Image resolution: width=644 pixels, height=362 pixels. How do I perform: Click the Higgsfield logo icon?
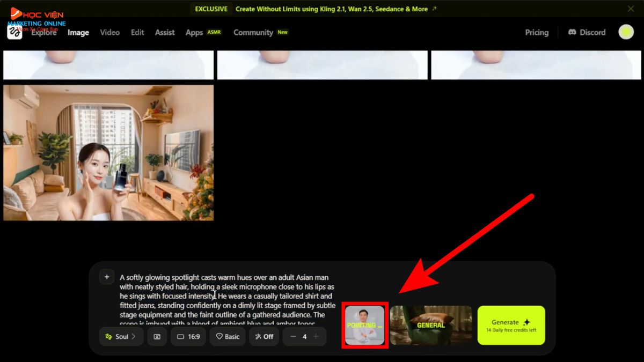coord(14,32)
